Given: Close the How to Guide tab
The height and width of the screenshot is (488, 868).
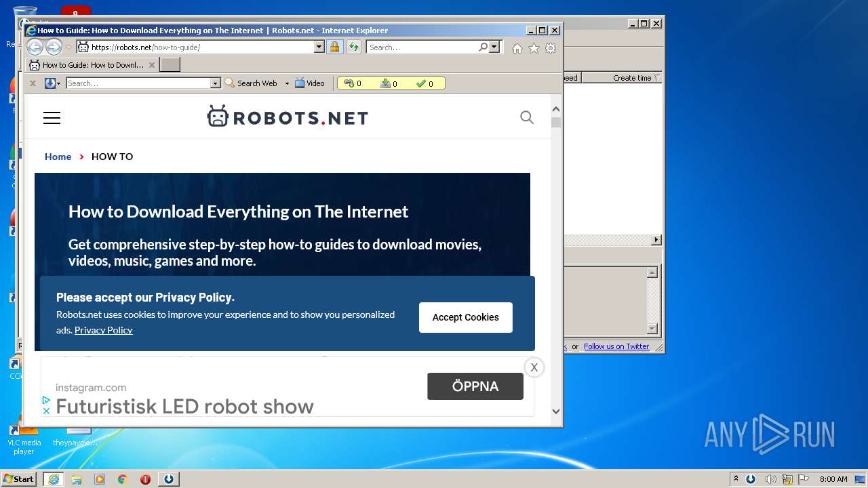Looking at the screenshot, I should pyautogui.click(x=152, y=65).
